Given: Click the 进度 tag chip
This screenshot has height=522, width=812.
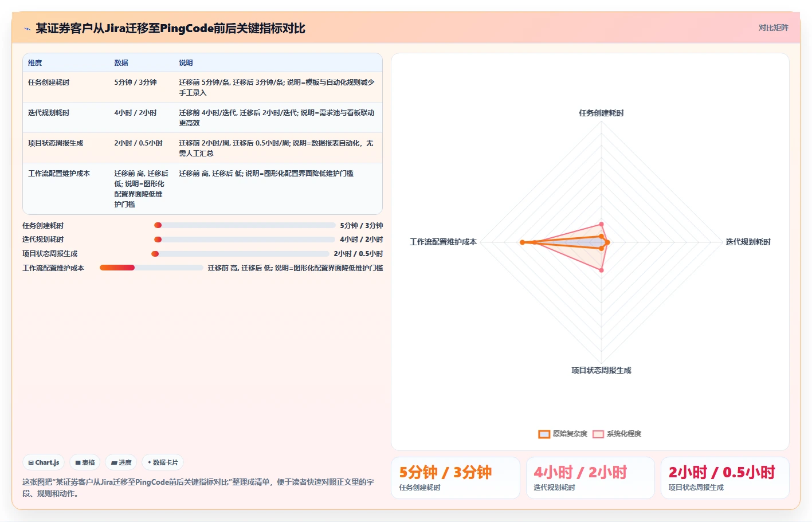Looking at the screenshot, I should 121,462.
